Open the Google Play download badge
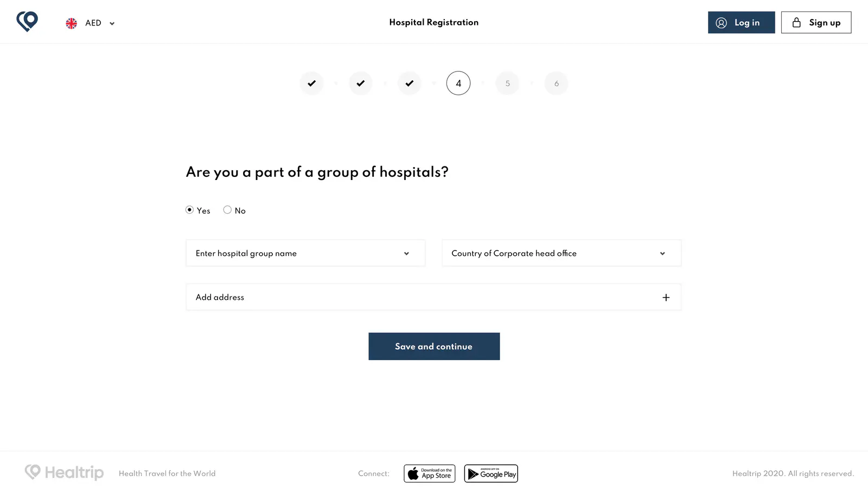Screen dimensions: 868x494 tap(491, 473)
